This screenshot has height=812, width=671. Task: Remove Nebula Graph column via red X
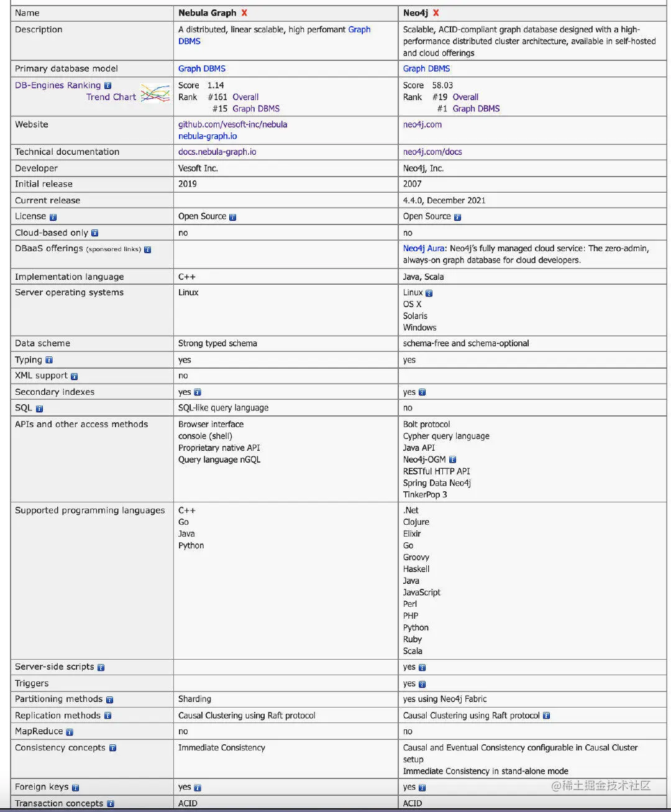click(244, 13)
